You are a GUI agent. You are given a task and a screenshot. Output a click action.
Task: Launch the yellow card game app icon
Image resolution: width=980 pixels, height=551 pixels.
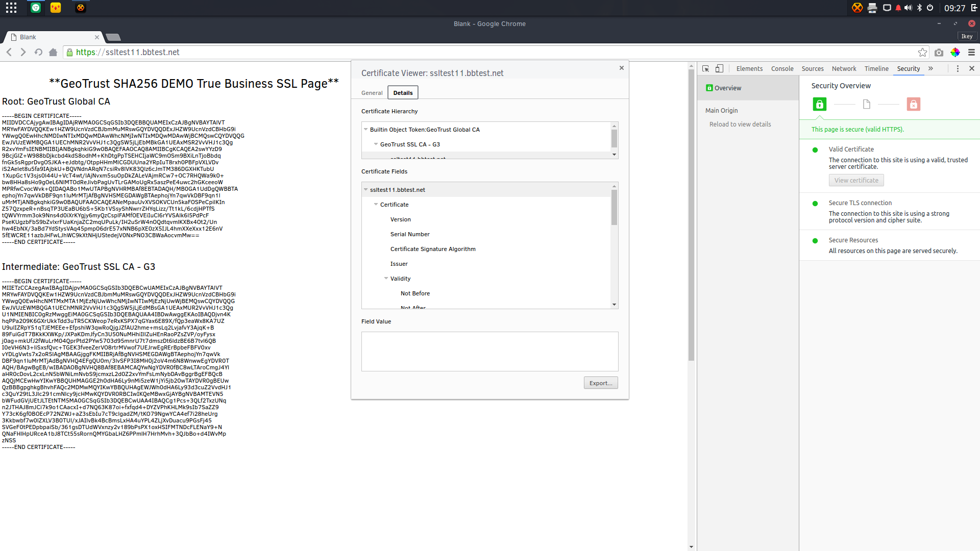[x=56, y=8]
